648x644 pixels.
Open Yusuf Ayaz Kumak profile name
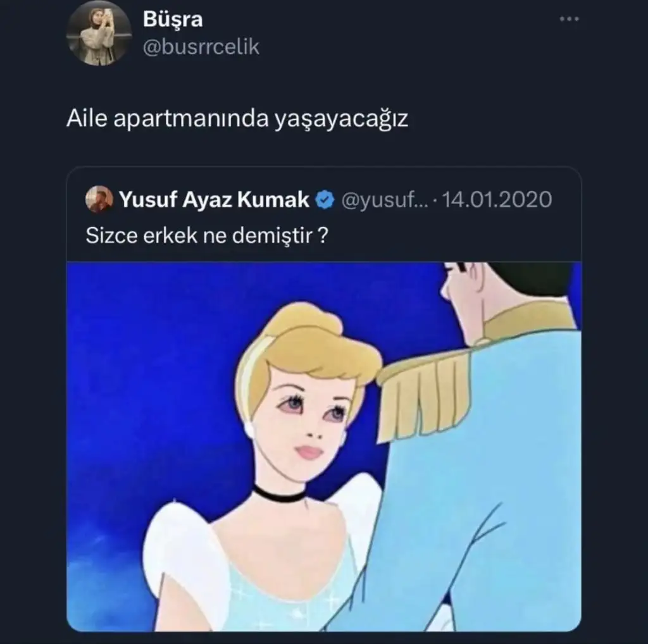214,199
